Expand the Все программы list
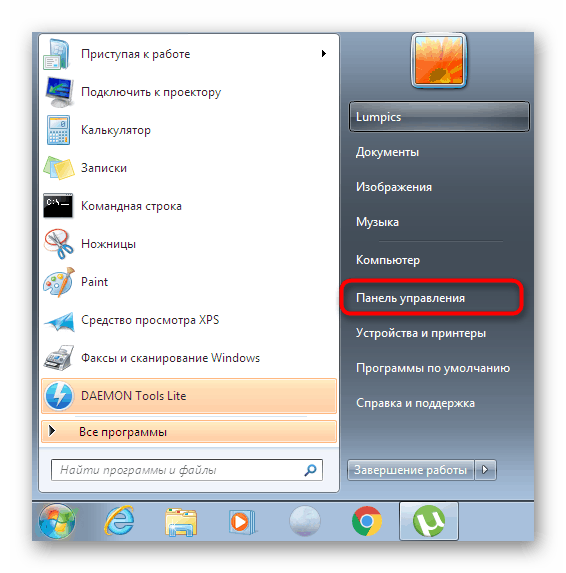 click(189, 432)
